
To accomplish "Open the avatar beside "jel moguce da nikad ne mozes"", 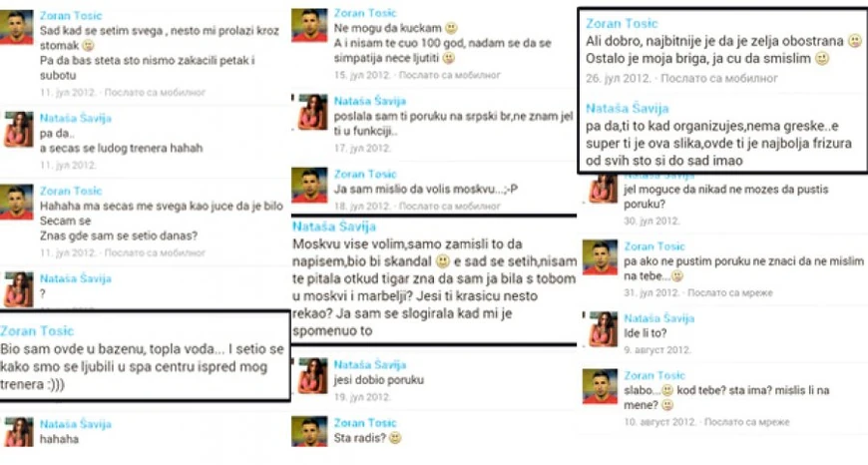I will point(603,189).
